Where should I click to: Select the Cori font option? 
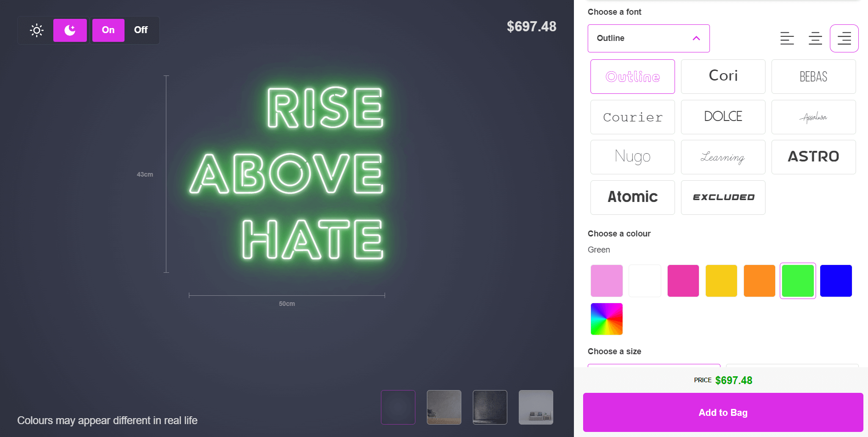click(723, 76)
